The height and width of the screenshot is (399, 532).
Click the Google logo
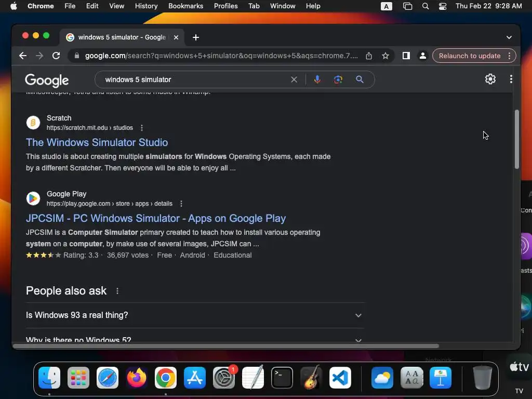(47, 81)
